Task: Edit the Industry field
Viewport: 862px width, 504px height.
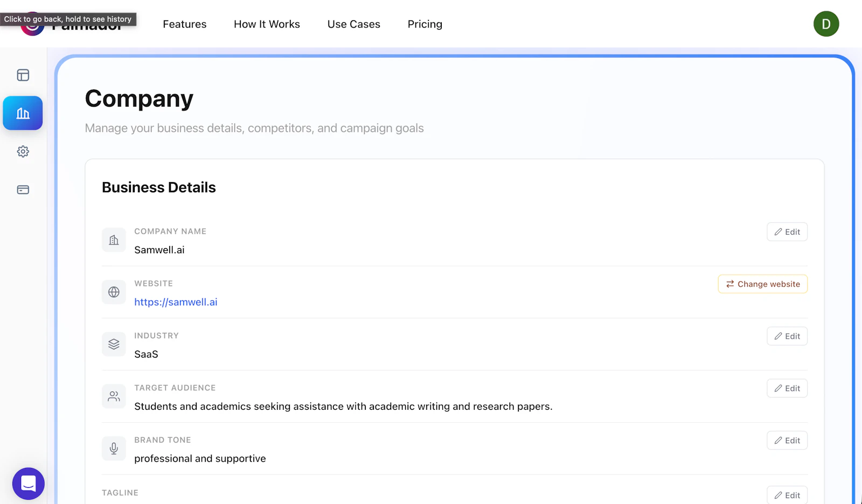Action: coord(787,336)
